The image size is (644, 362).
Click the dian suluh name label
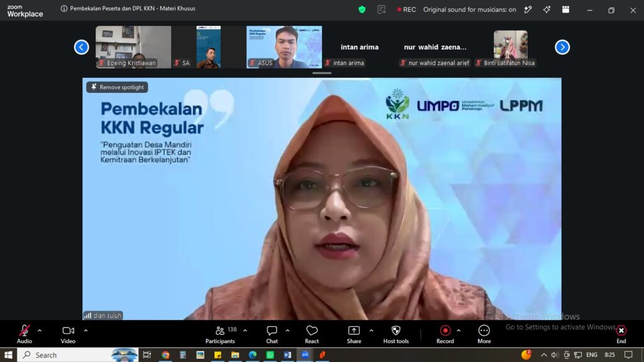click(x=103, y=315)
